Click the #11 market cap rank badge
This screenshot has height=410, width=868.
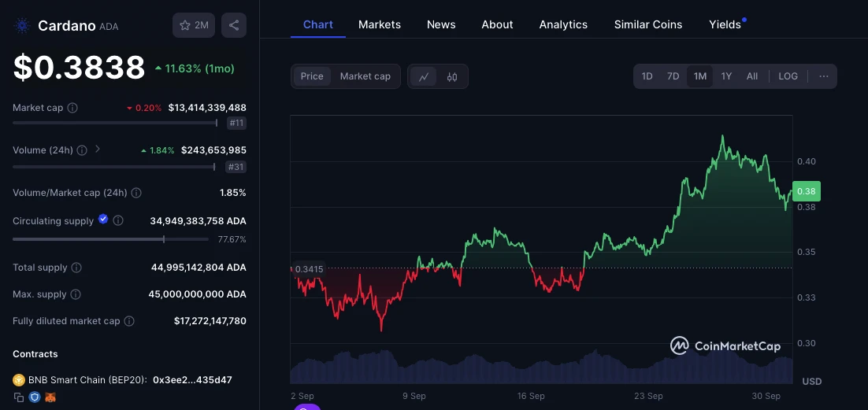(x=236, y=124)
